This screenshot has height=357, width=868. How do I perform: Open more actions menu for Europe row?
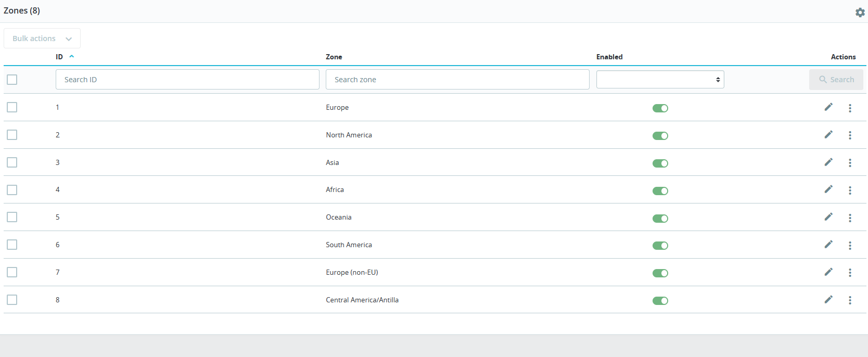click(x=850, y=108)
